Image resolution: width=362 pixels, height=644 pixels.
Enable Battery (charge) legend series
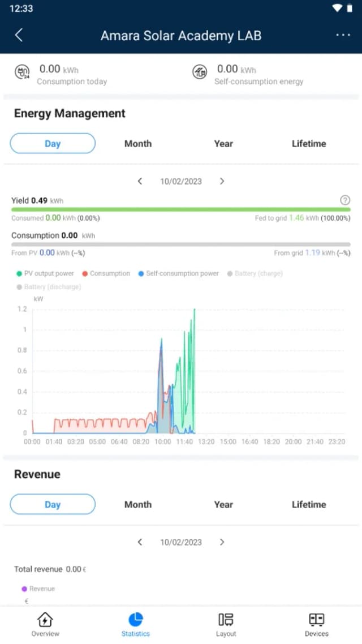click(x=255, y=273)
